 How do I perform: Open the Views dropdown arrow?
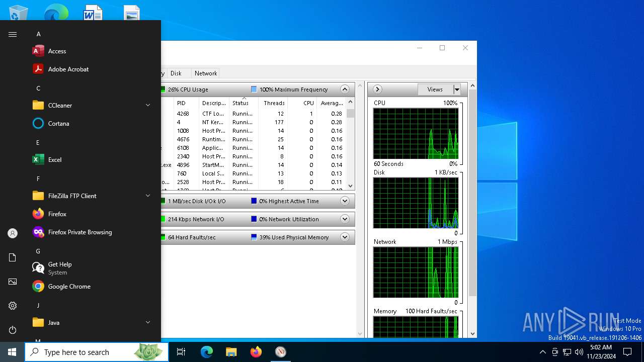pos(457,89)
